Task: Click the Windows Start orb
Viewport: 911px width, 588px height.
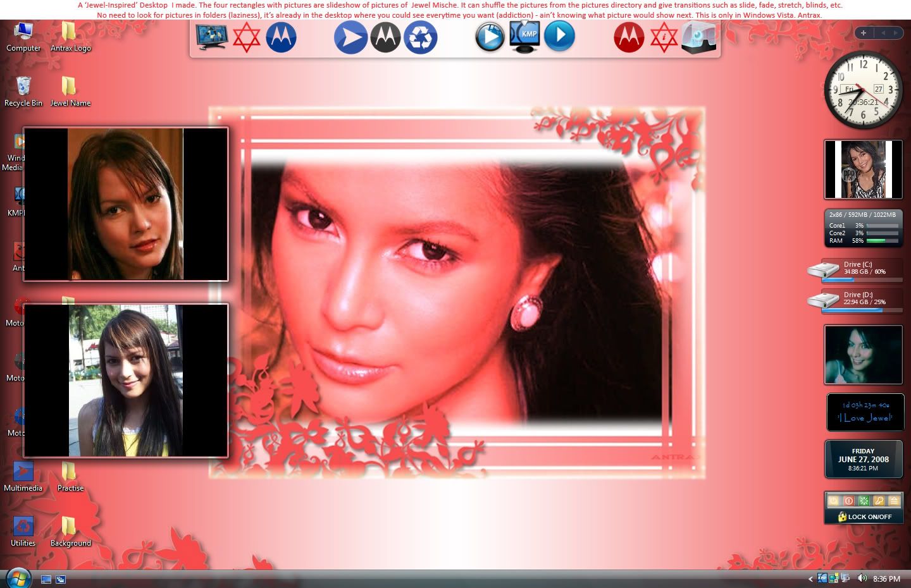Action: (18, 579)
